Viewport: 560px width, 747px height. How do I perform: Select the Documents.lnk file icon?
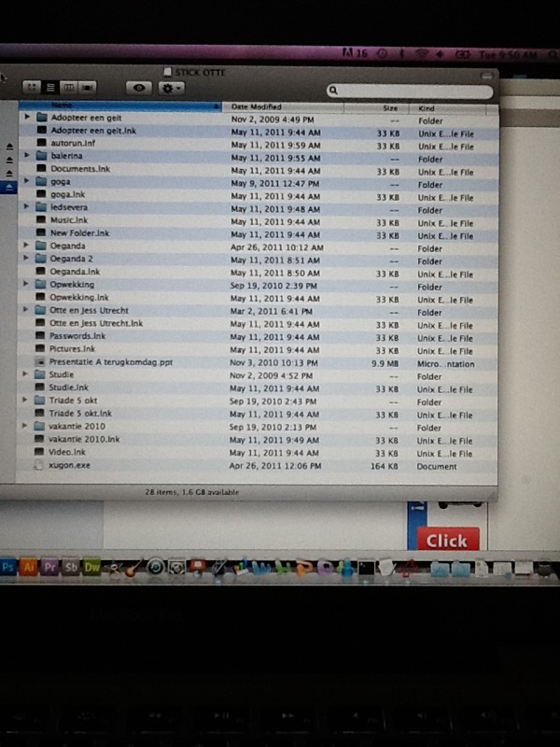(41, 168)
